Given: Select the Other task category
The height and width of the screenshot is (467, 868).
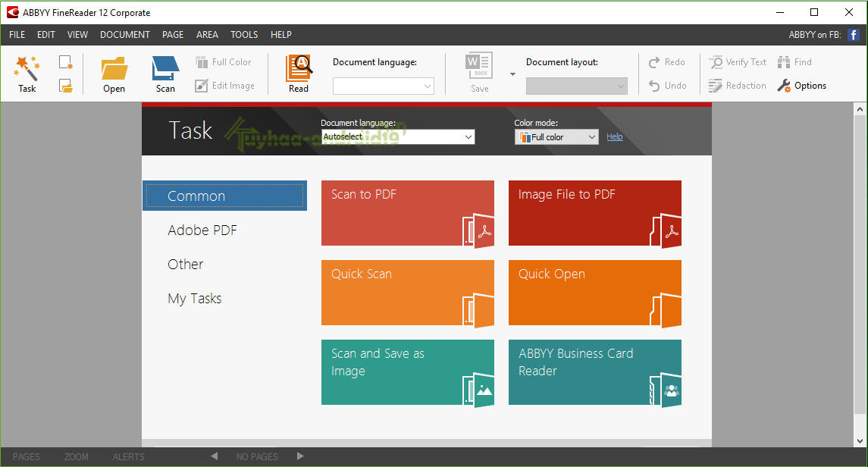Looking at the screenshot, I should (x=186, y=265).
